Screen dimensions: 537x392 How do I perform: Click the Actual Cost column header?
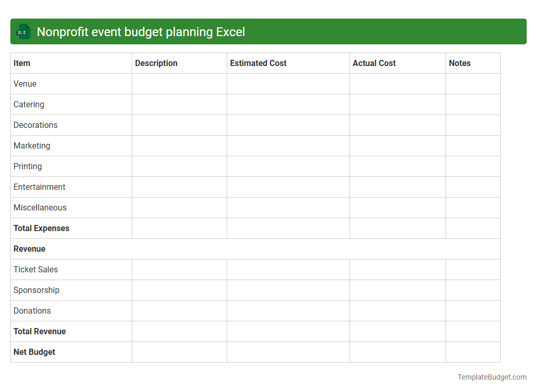tap(374, 63)
